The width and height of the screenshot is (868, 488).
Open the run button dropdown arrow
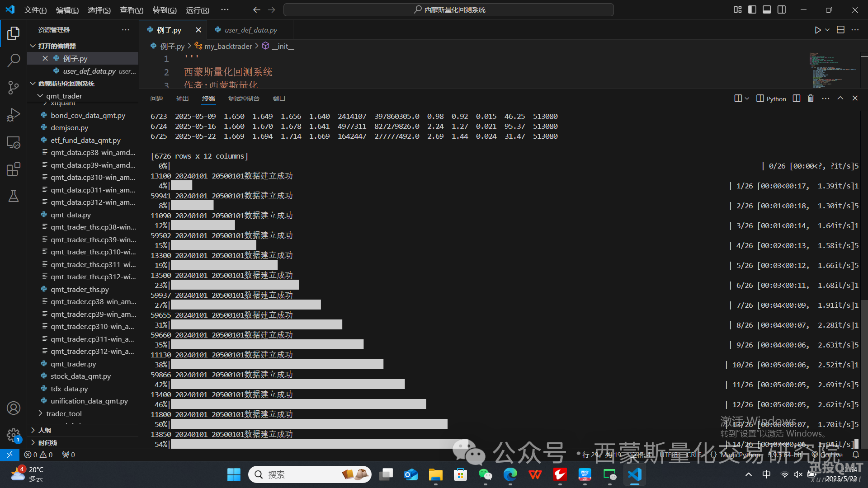827,30
